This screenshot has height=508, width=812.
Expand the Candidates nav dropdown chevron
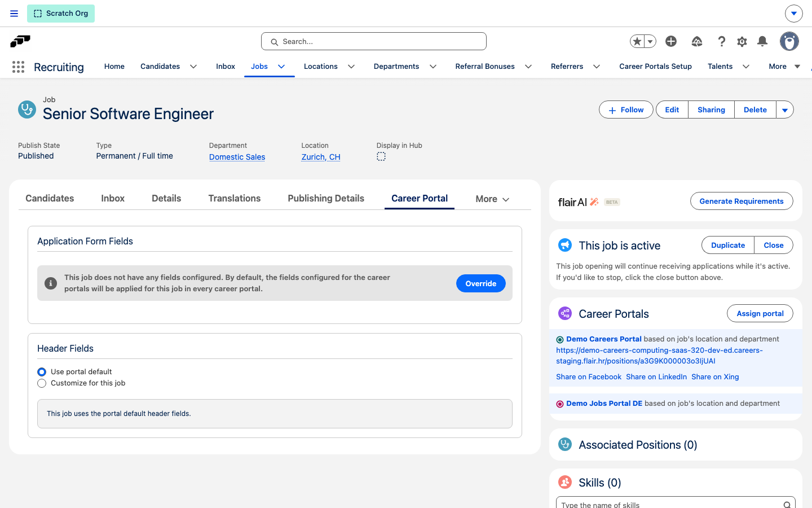point(193,67)
